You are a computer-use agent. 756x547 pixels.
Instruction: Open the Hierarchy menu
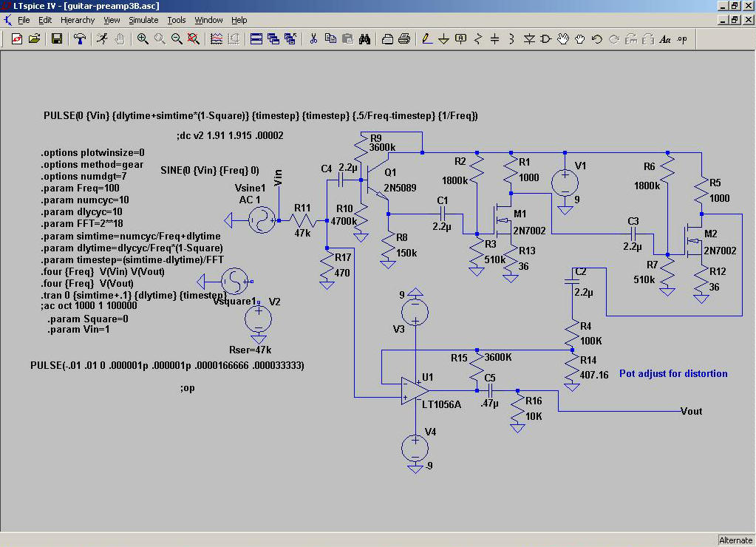(x=78, y=20)
